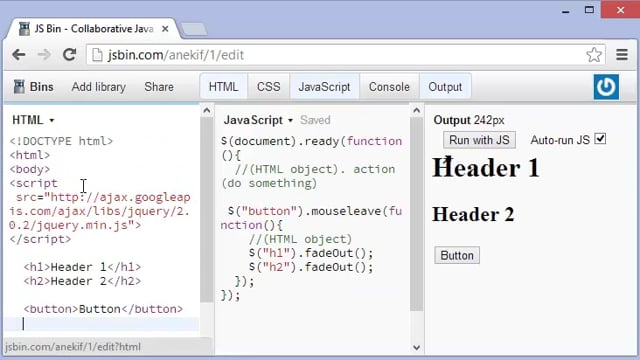Open the Bins menu

pos(33,87)
